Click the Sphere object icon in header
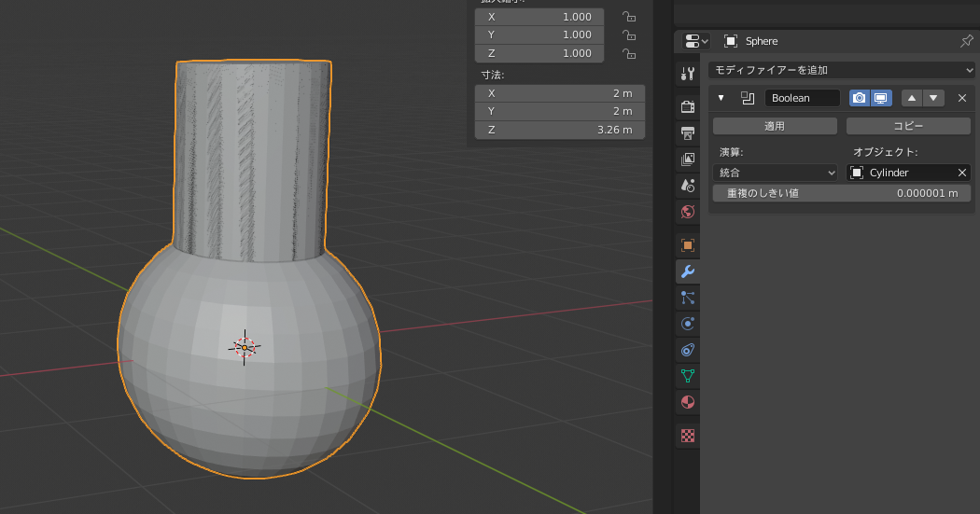 point(731,41)
